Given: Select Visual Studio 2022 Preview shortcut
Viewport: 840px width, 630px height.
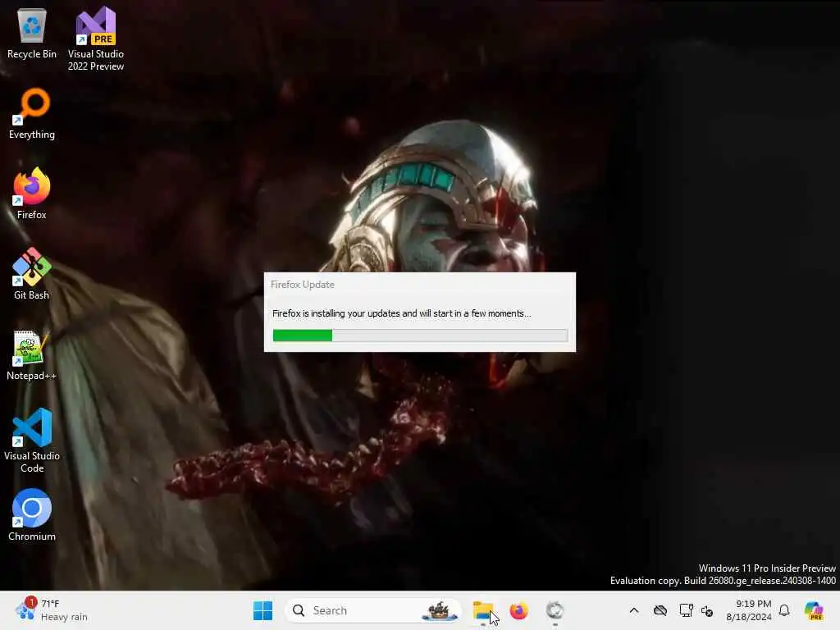Looking at the screenshot, I should coord(96,39).
